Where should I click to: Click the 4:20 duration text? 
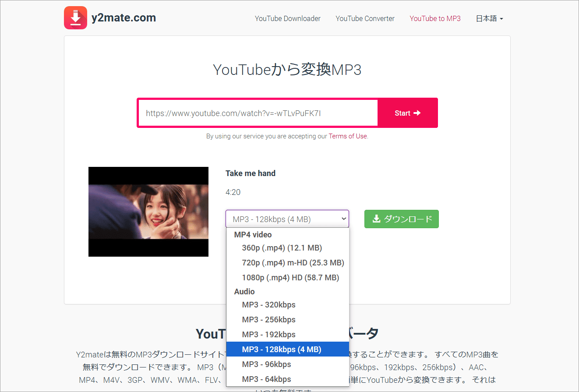point(233,192)
